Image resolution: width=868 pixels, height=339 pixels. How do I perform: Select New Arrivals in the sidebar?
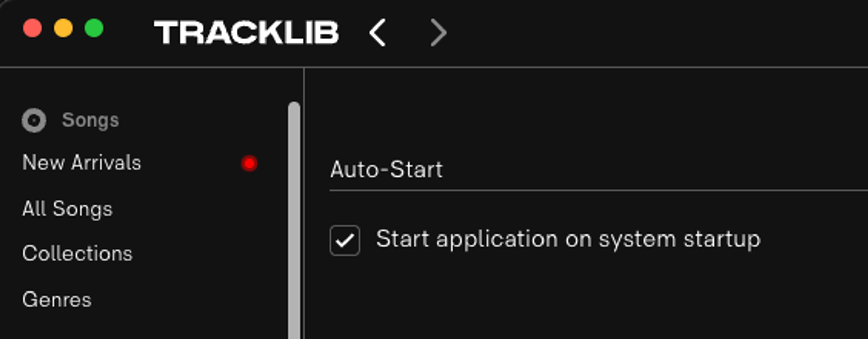click(x=81, y=163)
